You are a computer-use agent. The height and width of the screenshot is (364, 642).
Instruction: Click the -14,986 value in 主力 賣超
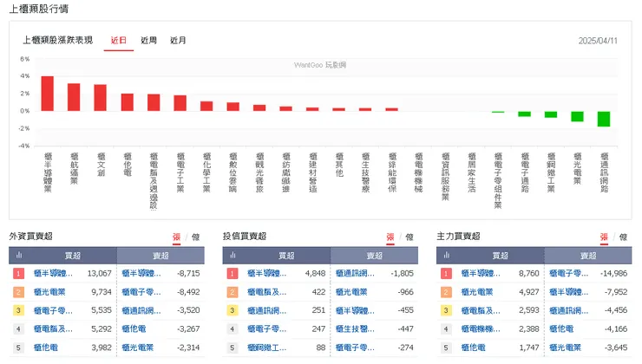point(613,273)
